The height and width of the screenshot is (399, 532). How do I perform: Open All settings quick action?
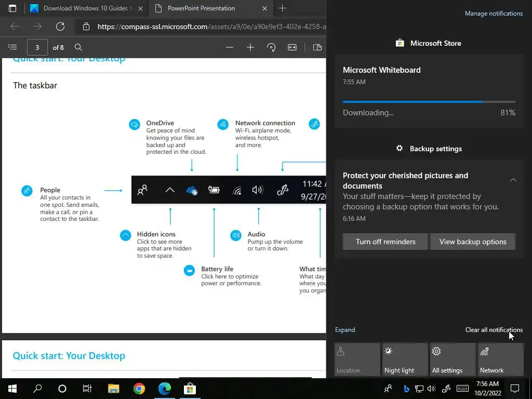(453, 360)
